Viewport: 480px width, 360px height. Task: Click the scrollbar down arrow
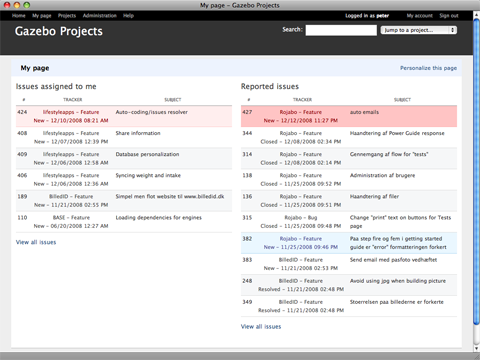coord(476,349)
